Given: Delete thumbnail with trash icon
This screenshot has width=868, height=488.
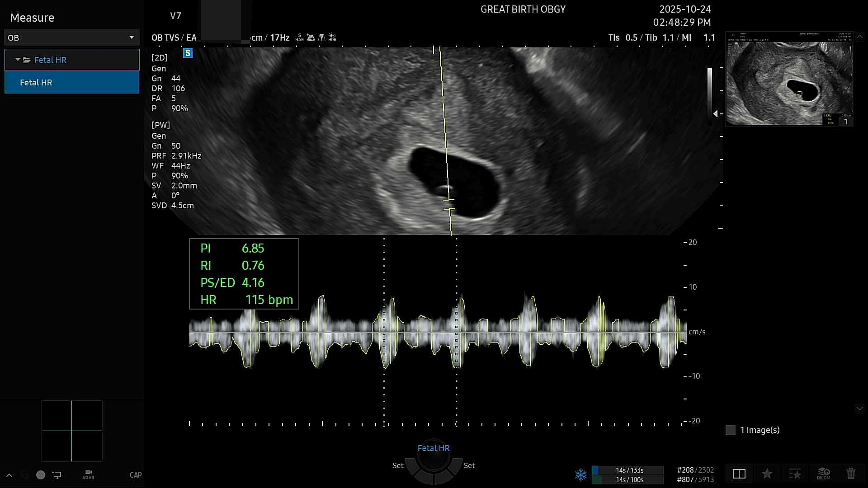Looking at the screenshot, I should point(851,474).
